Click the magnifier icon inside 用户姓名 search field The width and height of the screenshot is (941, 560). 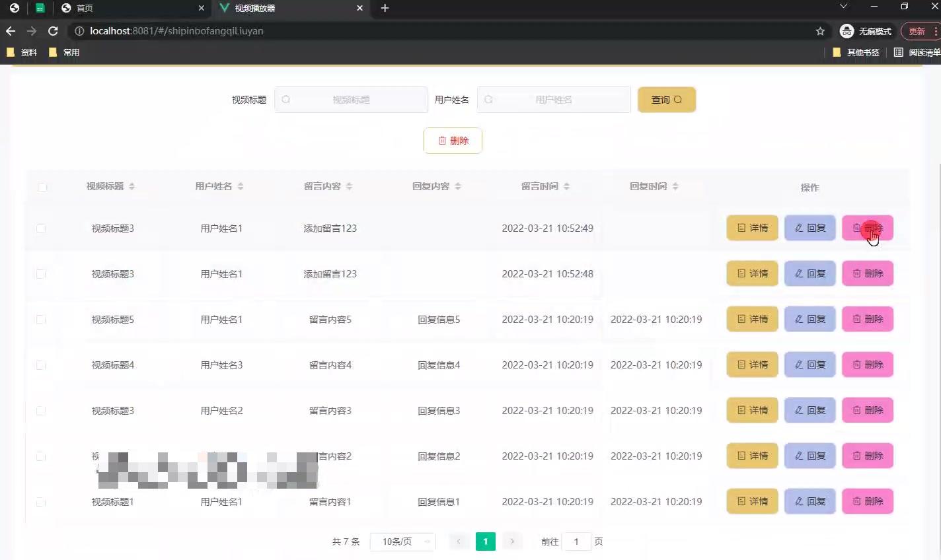pos(489,99)
